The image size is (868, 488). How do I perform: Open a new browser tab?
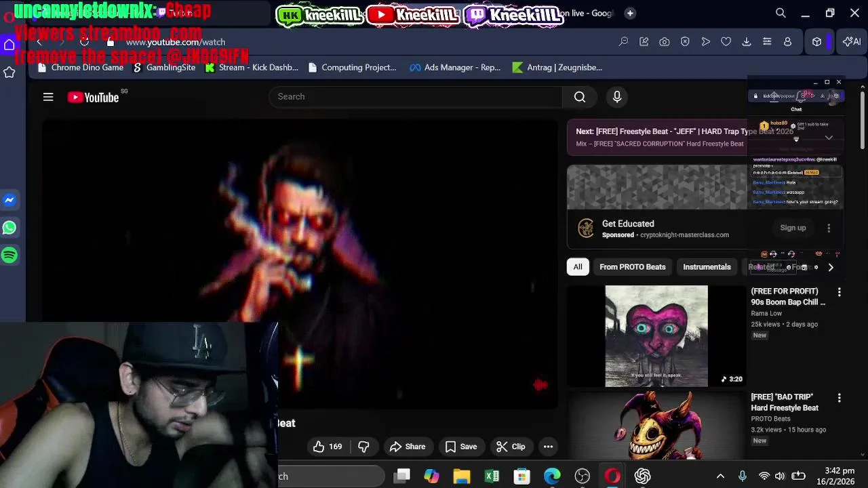coord(630,13)
